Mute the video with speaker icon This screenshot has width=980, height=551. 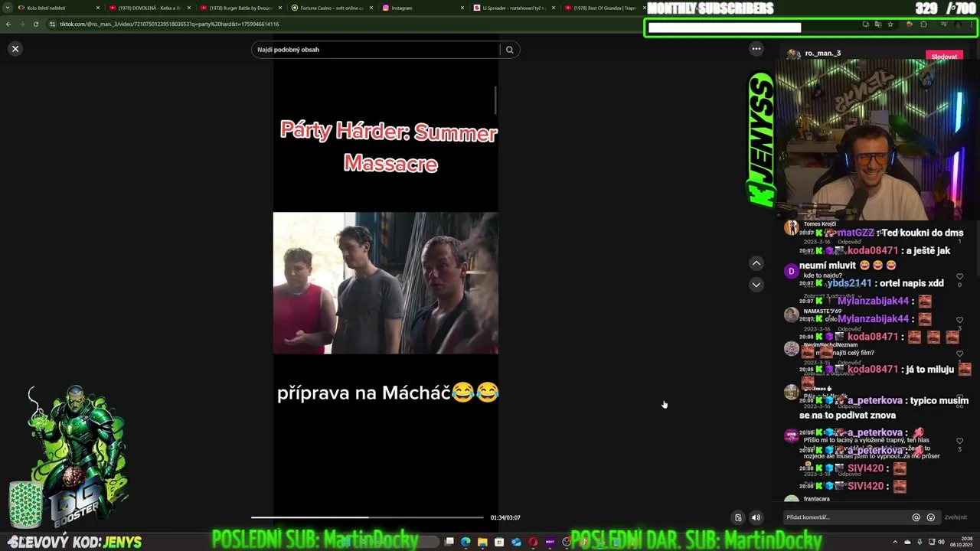(756, 517)
